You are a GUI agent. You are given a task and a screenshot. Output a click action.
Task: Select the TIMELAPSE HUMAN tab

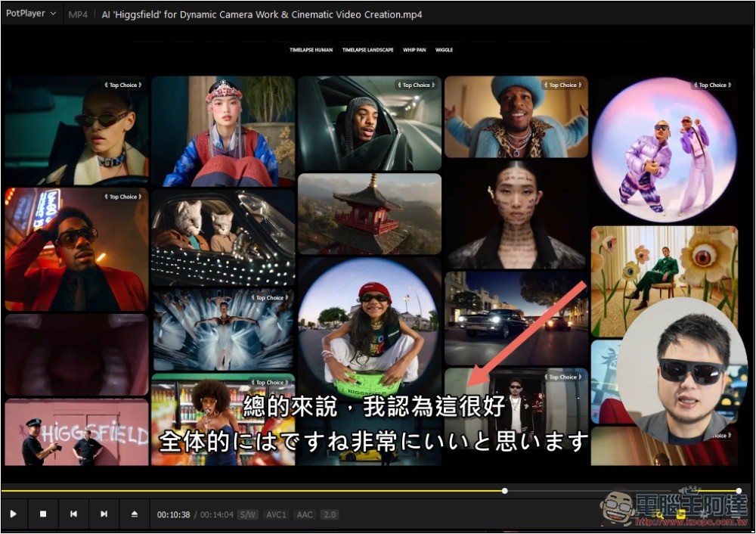pos(311,50)
